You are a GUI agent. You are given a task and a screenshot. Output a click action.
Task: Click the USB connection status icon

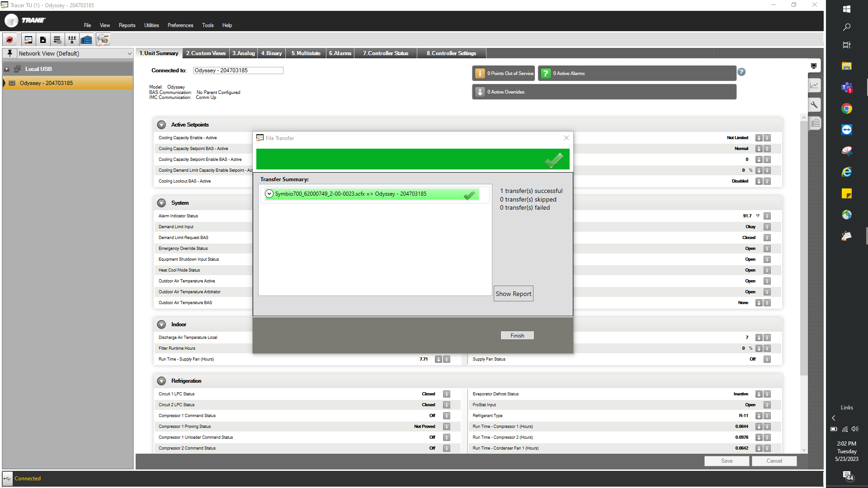click(x=8, y=479)
